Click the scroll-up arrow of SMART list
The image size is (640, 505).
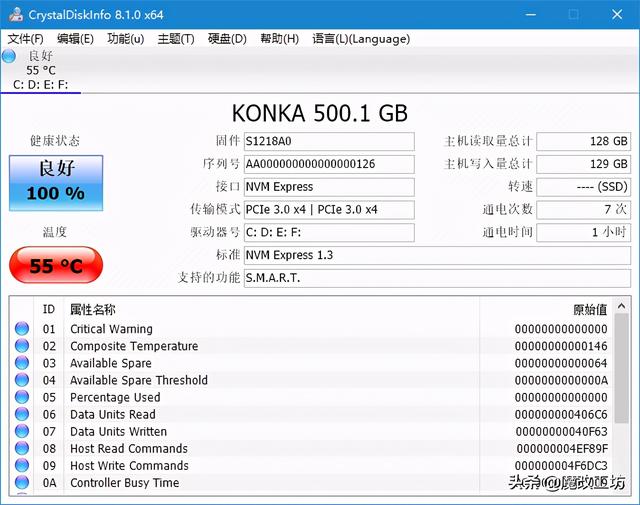(621, 306)
